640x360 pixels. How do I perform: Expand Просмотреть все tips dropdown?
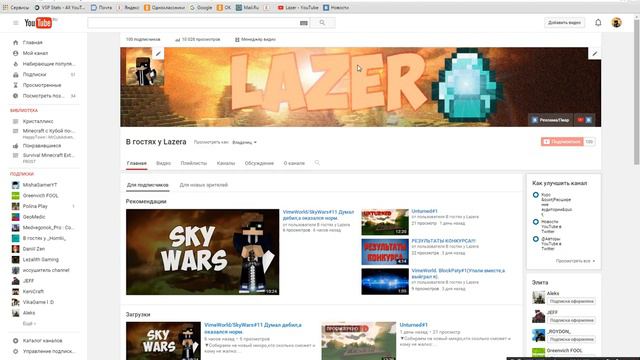(x=576, y=261)
